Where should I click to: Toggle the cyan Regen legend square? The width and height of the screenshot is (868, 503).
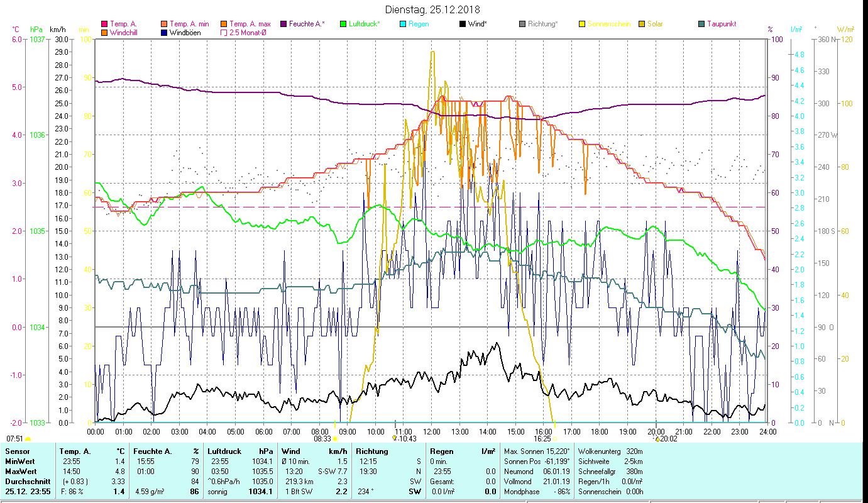click(402, 25)
